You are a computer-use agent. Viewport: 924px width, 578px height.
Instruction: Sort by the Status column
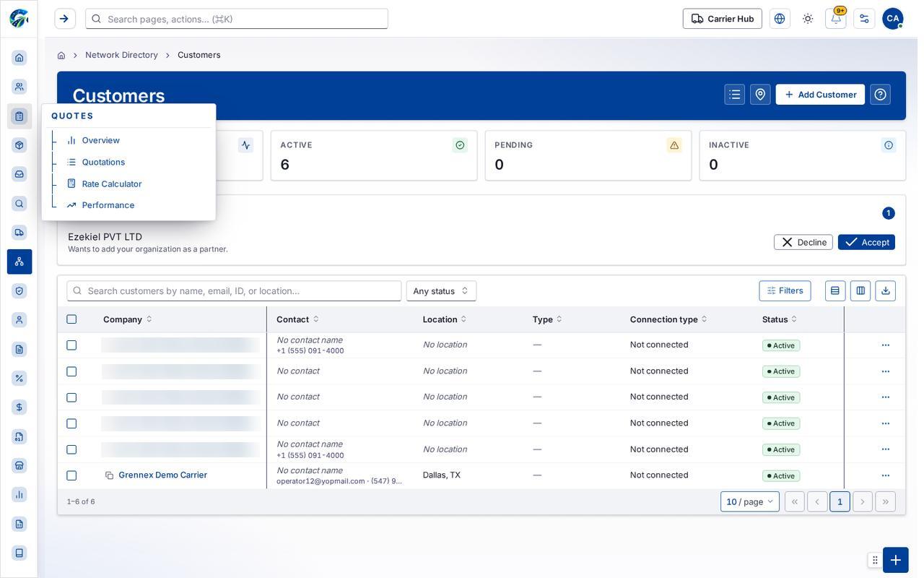pos(780,319)
